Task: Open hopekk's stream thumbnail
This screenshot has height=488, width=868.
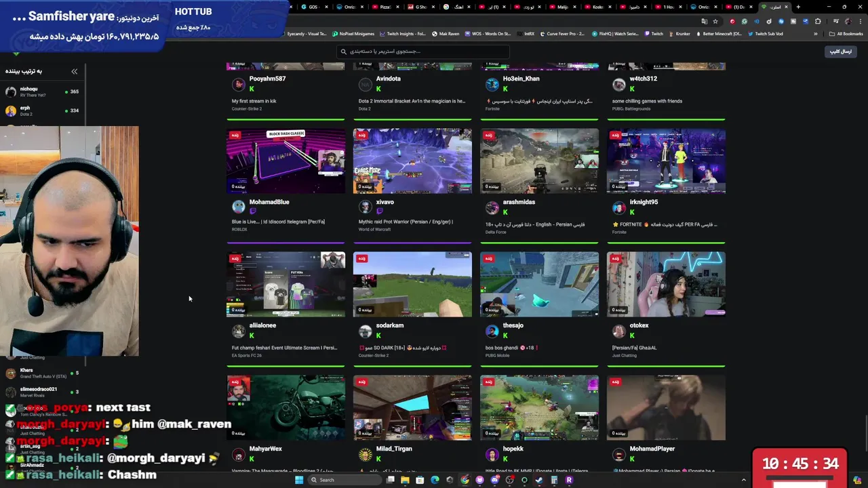Action: click(x=539, y=407)
